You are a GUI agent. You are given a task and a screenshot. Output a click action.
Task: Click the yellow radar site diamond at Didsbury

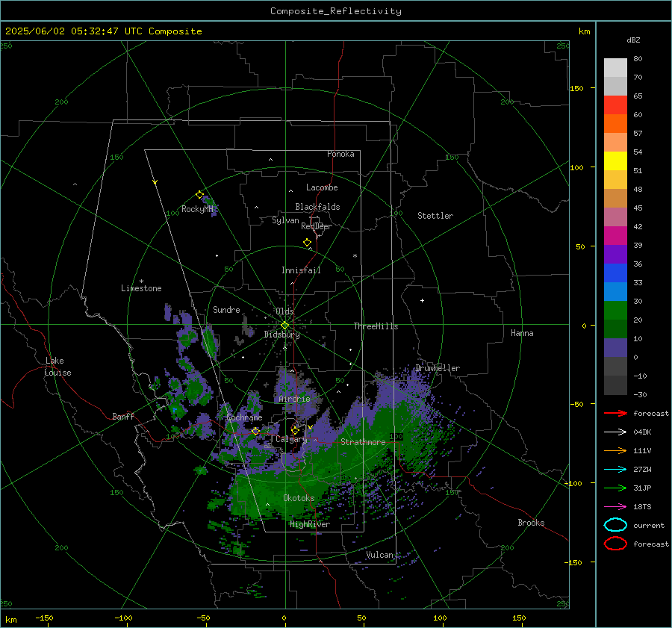285,325
